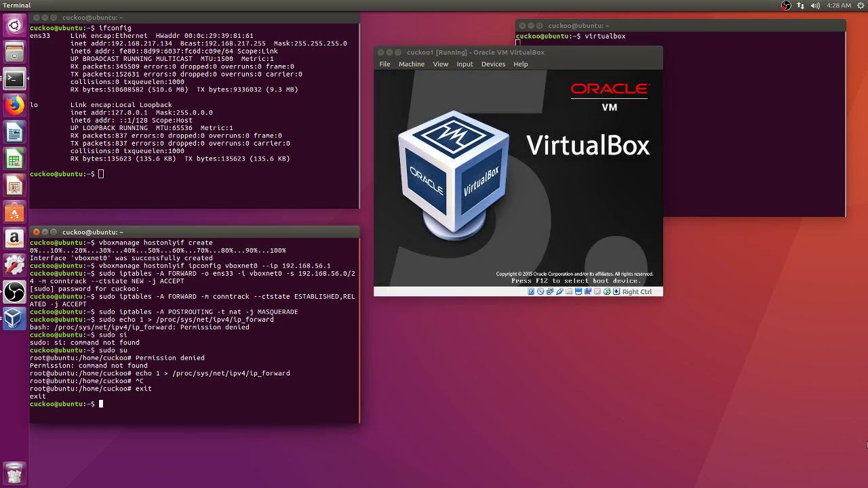The width and height of the screenshot is (868, 488).
Task: Click the display status icon in VirtualBox
Action: tap(578, 291)
